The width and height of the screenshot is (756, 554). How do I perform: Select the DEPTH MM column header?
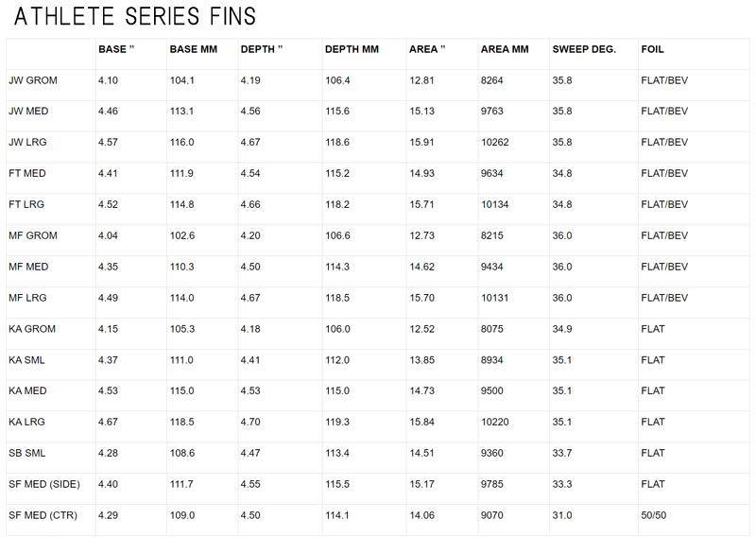tap(352, 49)
